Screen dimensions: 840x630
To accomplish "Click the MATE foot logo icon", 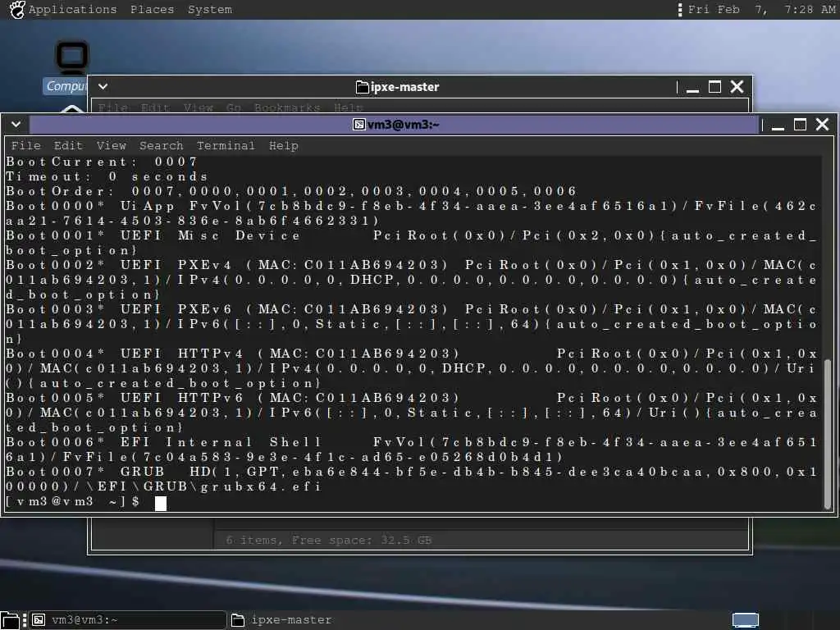I will pos(16,10).
